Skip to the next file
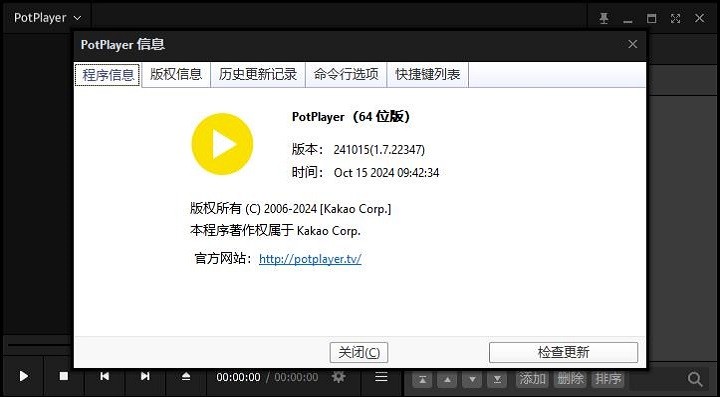This screenshot has width=720, height=397. 145,376
